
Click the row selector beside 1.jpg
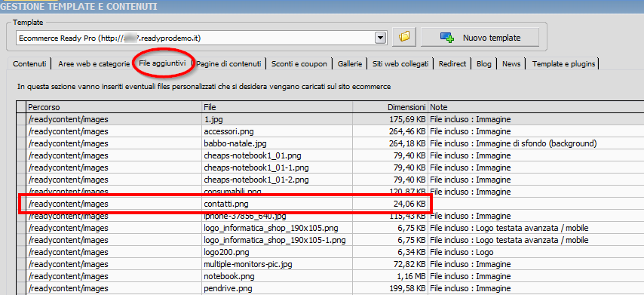(21, 119)
